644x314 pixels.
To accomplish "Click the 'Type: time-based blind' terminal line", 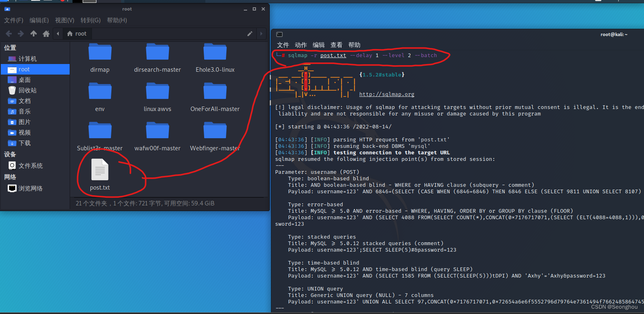I will [x=324, y=263].
